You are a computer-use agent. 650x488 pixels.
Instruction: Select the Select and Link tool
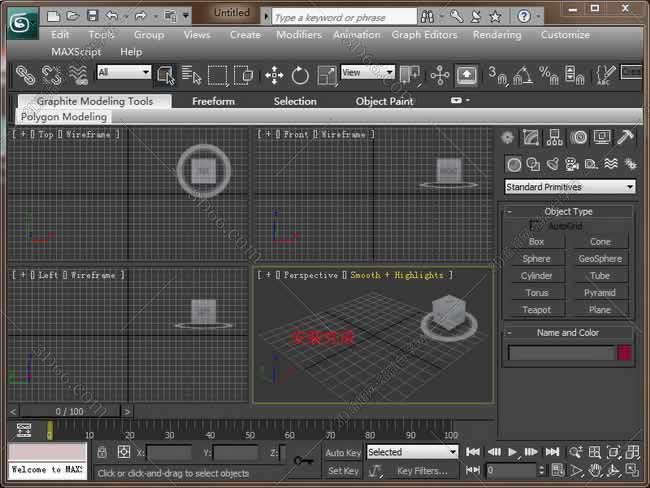[x=26, y=75]
